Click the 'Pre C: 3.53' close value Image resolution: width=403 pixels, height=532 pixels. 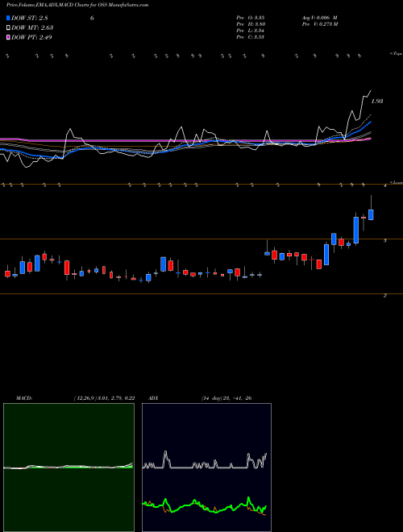click(251, 37)
